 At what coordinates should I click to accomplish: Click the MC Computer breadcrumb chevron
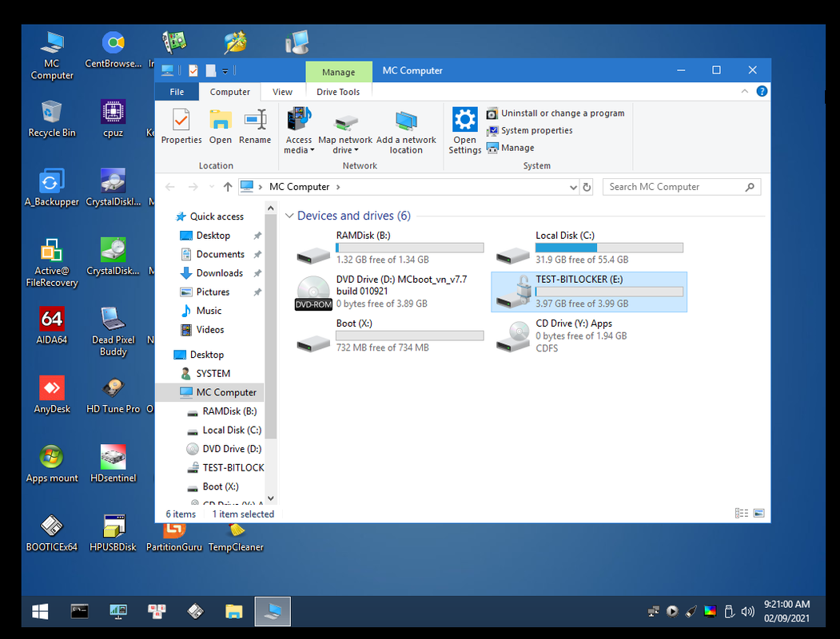click(338, 187)
